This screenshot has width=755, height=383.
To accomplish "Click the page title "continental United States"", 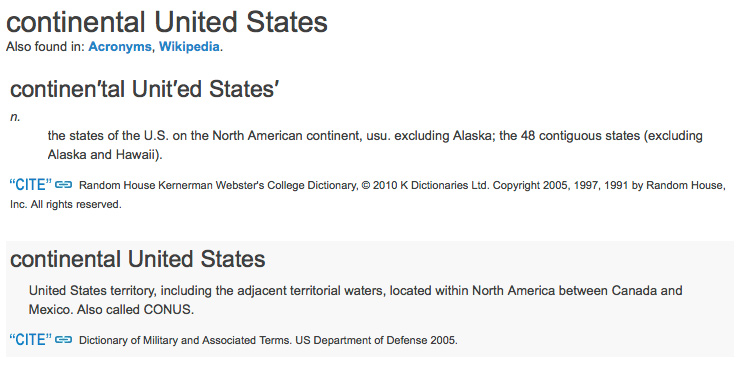I will click(x=167, y=22).
